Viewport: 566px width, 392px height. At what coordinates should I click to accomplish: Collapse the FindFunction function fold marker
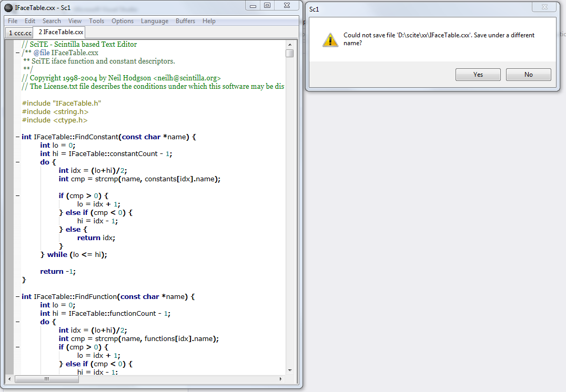17,297
